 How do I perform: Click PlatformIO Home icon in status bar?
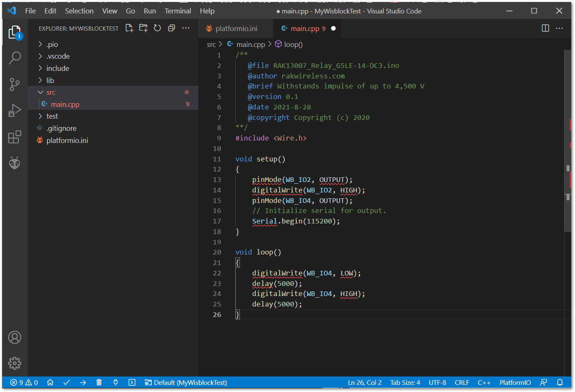point(50,382)
